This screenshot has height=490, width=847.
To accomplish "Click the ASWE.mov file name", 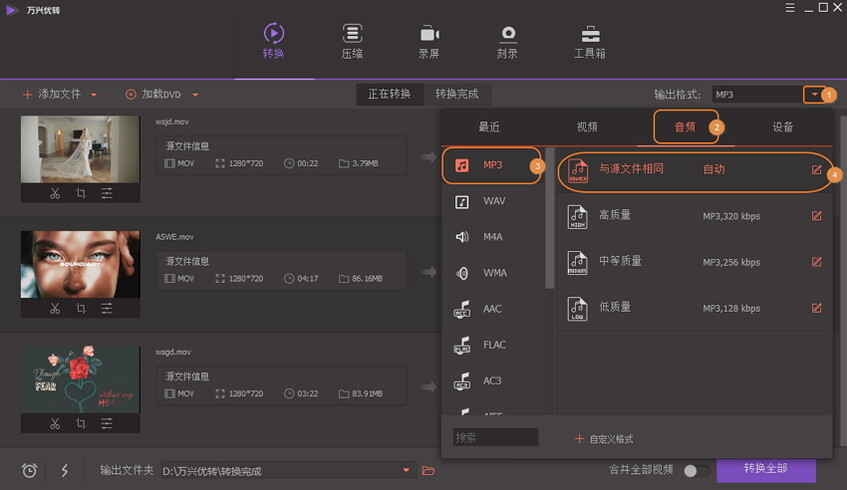I will tap(174, 237).
